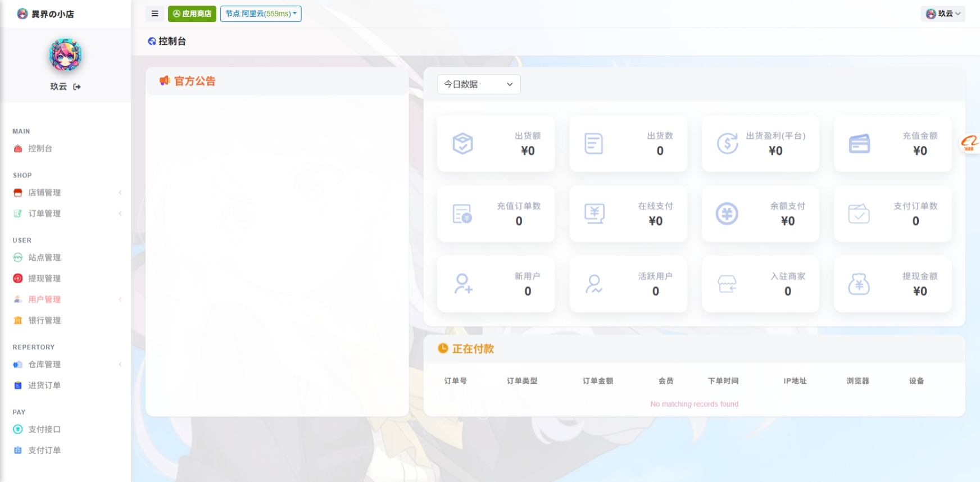
Task: Click the 出货额 package icon
Action: [462, 144]
